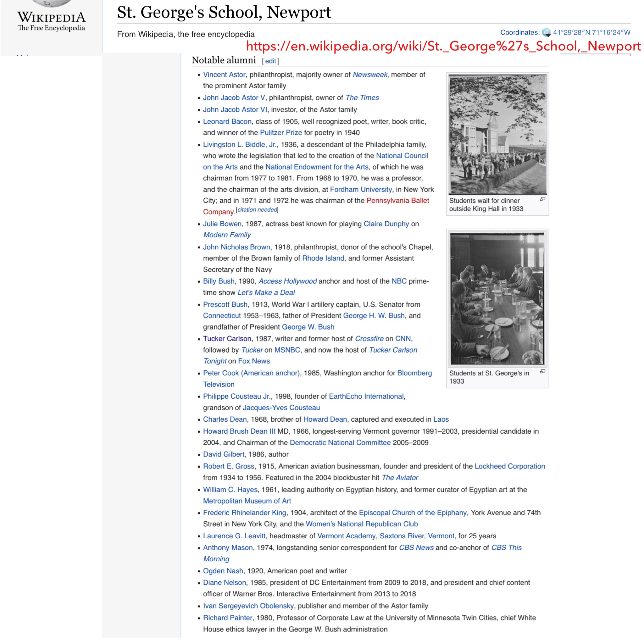Open the Fordham University link
Screen dimensions: 644x644
361,189
